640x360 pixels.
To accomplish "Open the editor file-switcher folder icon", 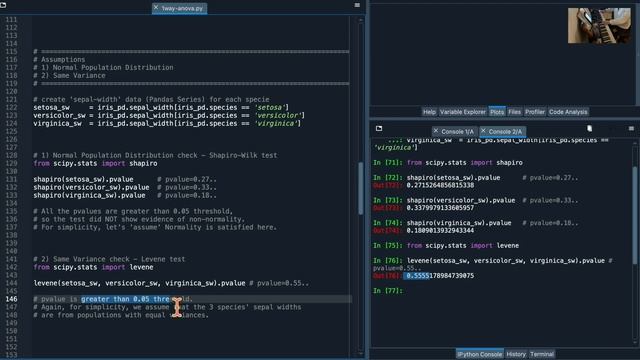I will tap(3, 5).
